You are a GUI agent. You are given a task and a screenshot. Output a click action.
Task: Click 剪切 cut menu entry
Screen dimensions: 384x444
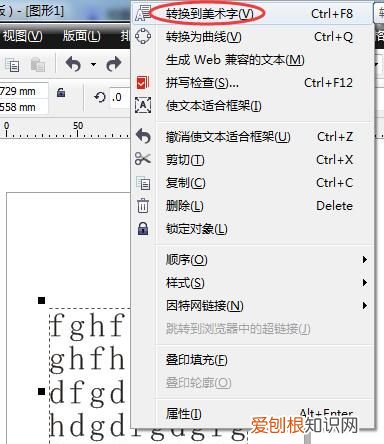253,160
